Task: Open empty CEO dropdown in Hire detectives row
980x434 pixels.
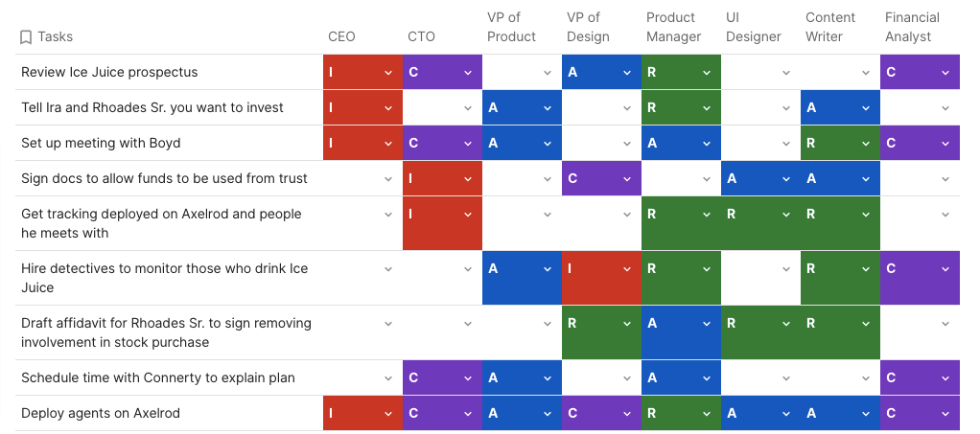Action: click(x=387, y=269)
